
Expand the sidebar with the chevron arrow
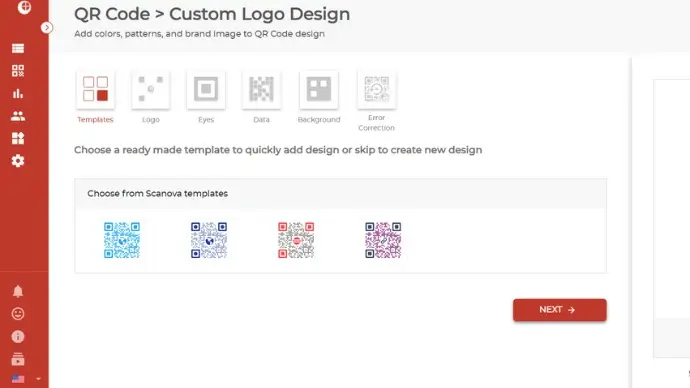click(x=47, y=28)
